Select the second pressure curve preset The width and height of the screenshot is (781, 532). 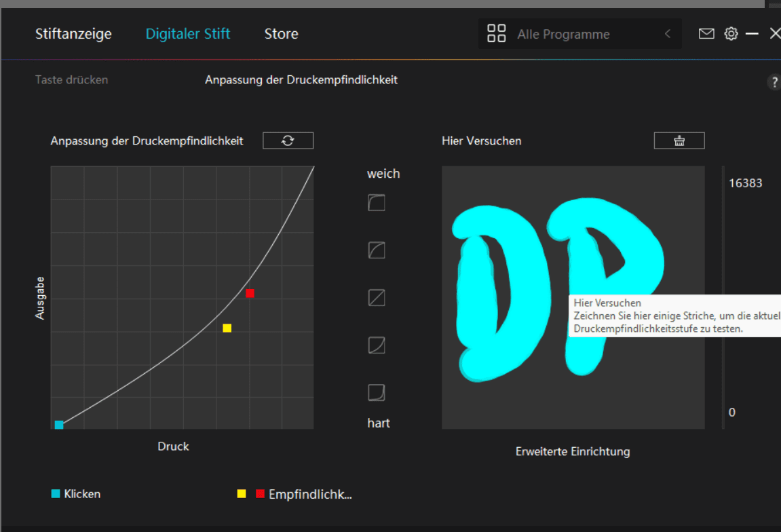[x=376, y=250]
